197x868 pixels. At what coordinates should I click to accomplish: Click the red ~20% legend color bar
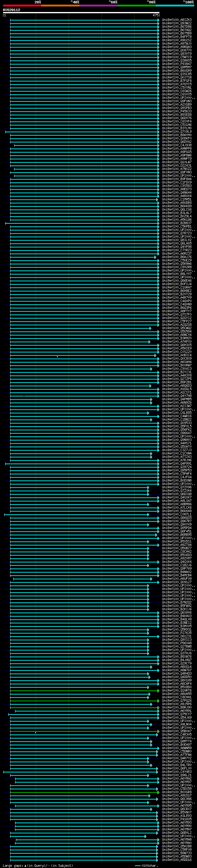[22, 6]
